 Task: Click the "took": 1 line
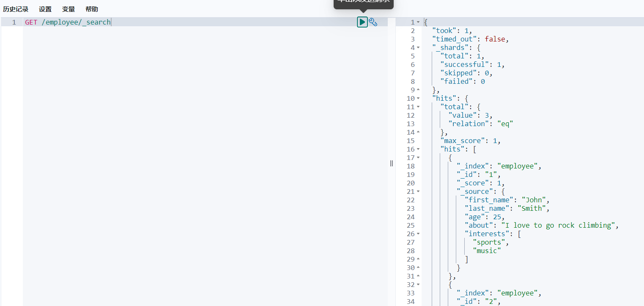click(x=452, y=30)
